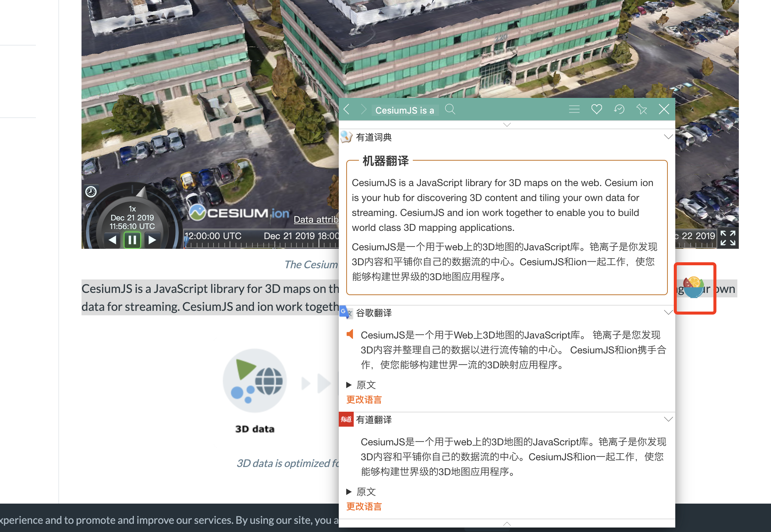
Task: Click the floating salad bowl translator icon
Action: 694,287
